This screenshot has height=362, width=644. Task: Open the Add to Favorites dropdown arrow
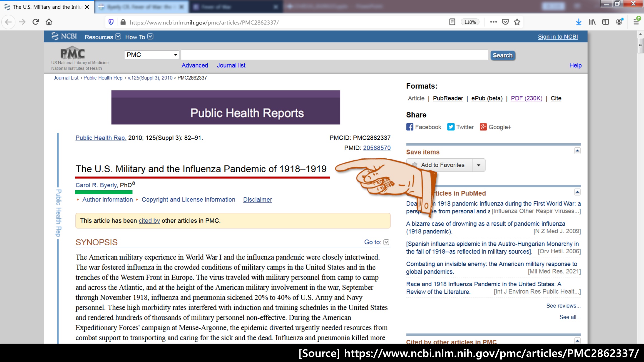point(479,165)
